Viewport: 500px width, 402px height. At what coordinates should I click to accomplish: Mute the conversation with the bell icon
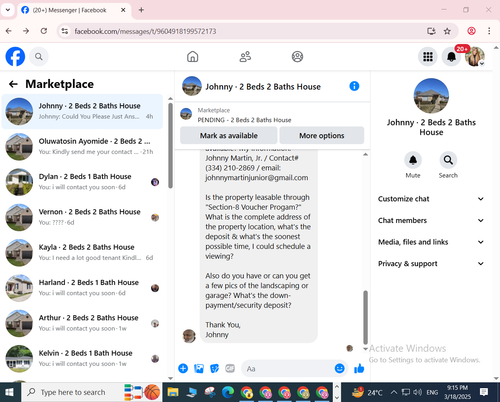pyautogui.click(x=413, y=160)
